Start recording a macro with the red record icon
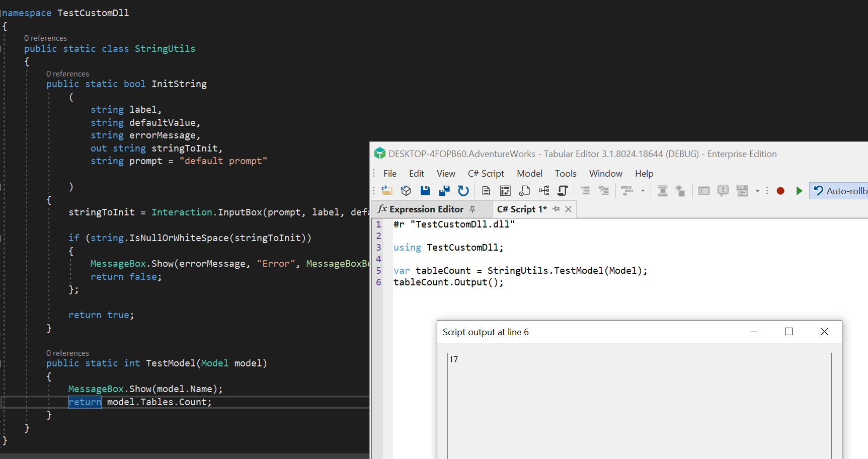The image size is (868, 459). click(x=780, y=191)
